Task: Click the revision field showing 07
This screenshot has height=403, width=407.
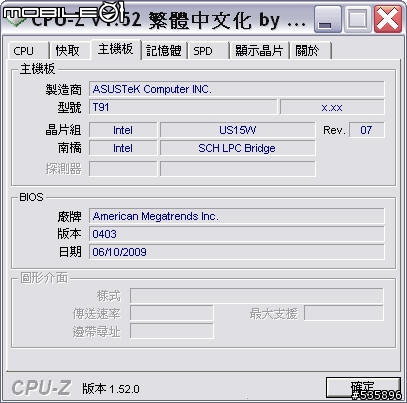Action: click(x=366, y=130)
